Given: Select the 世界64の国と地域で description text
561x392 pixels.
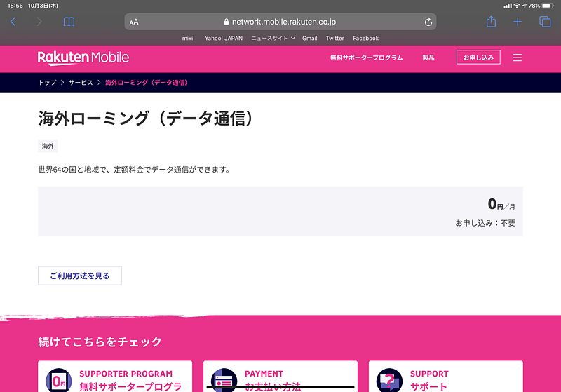Looking at the screenshot, I should click(135, 170).
